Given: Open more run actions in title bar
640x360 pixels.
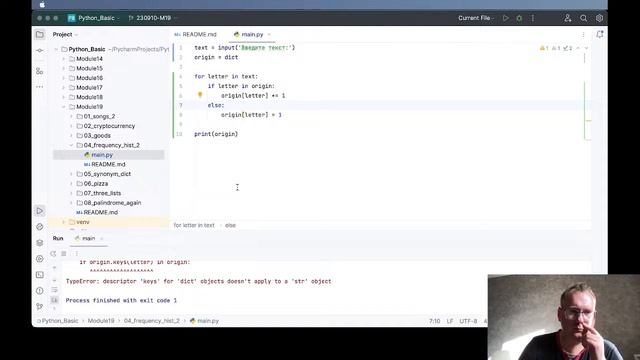Looking at the screenshot, I should tap(533, 18).
